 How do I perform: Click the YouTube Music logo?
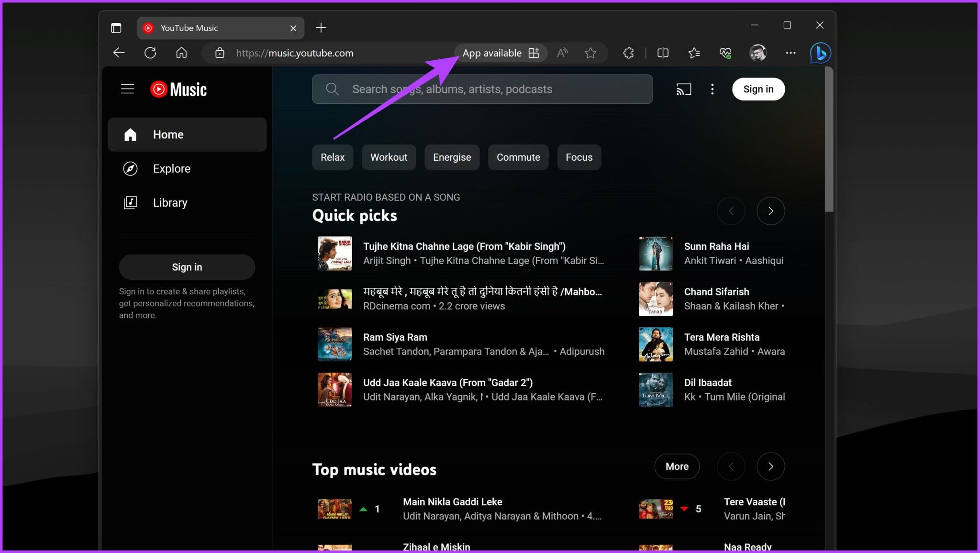pos(178,89)
